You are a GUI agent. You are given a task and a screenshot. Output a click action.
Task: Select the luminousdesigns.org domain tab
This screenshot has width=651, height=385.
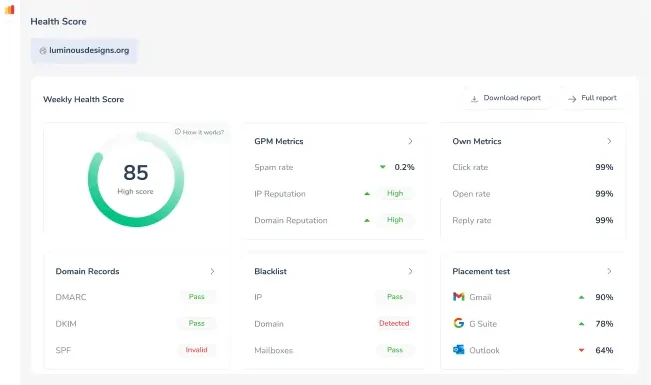(x=84, y=51)
